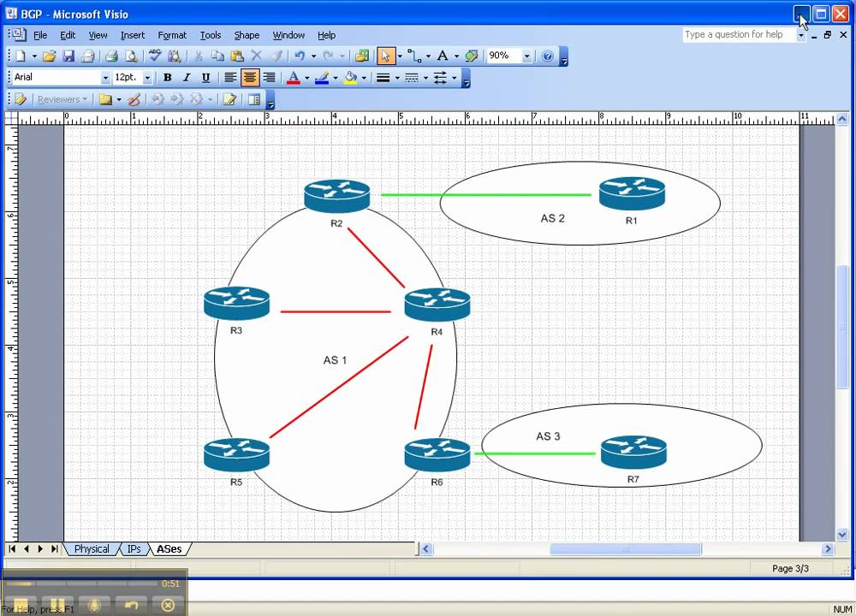Click the Ink tool icon on the Reviewing toolbar
The width and height of the screenshot is (856, 616).
pyautogui.click(x=134, y=99)
